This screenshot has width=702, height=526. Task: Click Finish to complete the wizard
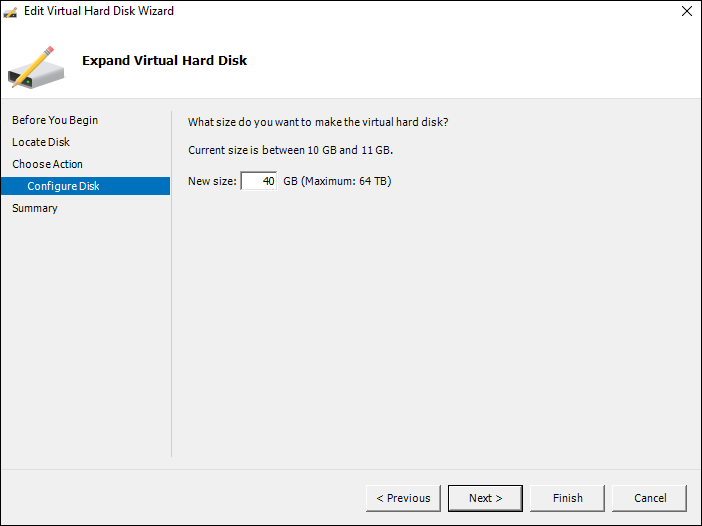(567, 498)
